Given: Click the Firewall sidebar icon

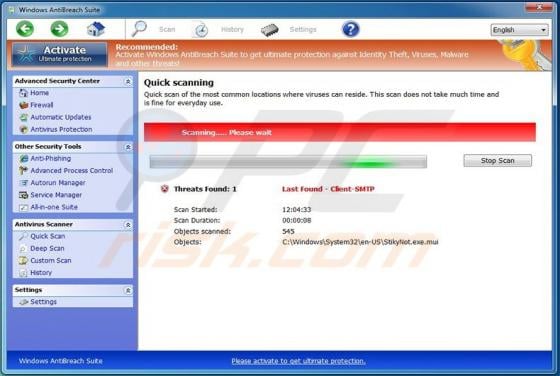Looking at the screenshot, I should pos(24,105).
